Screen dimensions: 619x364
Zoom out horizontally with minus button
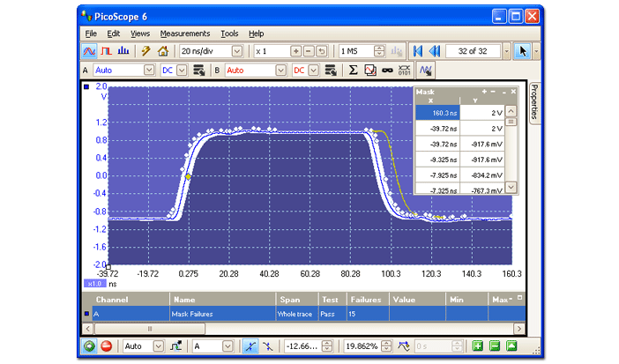[309, 51]
